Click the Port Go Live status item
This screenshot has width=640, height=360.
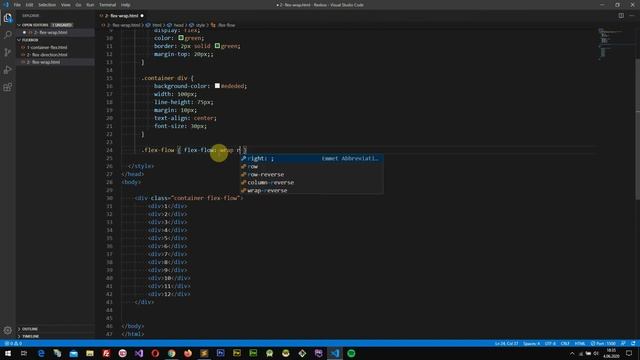(x=603, y=344)
